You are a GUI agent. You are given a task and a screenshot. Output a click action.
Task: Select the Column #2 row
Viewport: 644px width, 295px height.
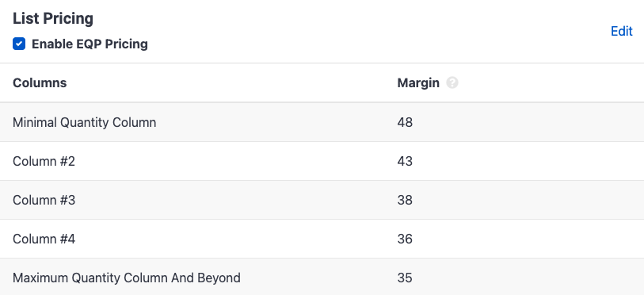click(x=322, y=161)
